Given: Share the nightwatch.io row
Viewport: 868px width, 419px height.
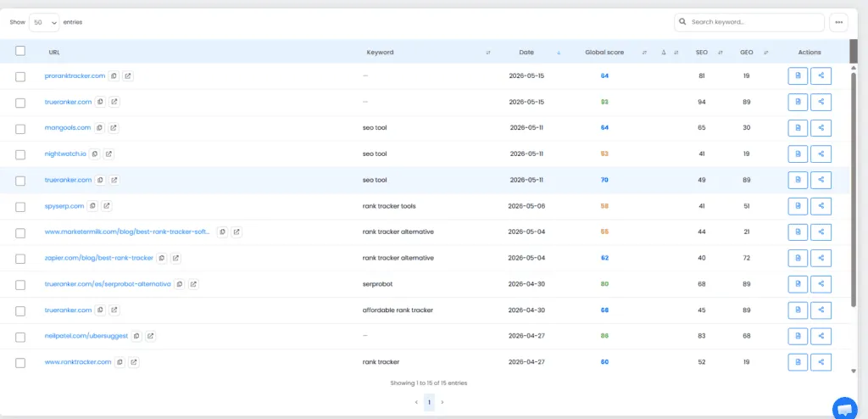Looking at the screenshot, I should pyautogui.click(x=821, y=154).
